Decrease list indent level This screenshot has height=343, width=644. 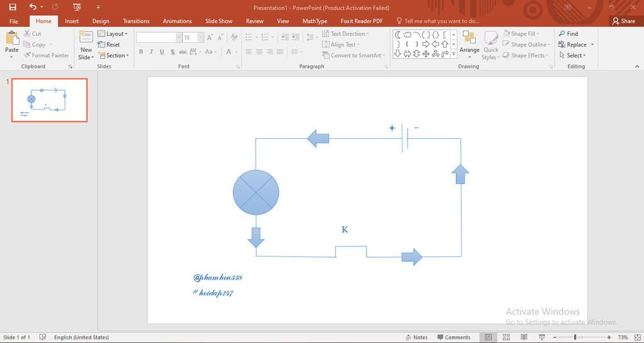coord(285,37)
